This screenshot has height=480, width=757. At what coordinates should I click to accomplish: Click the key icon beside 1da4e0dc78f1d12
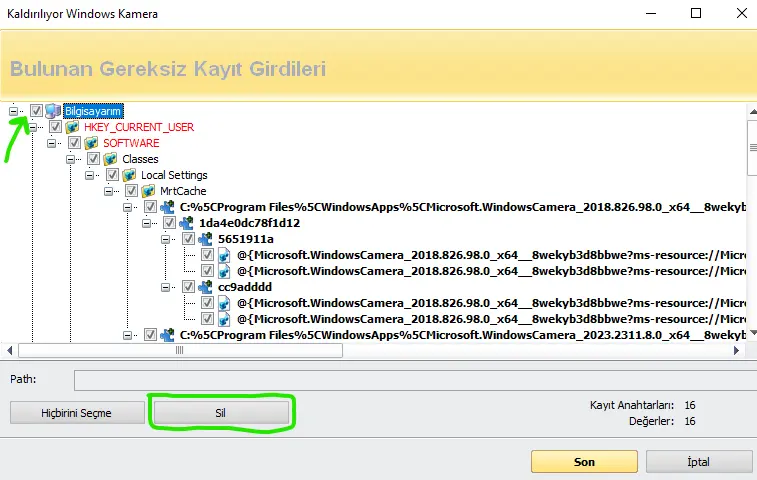tap(186, 223)
